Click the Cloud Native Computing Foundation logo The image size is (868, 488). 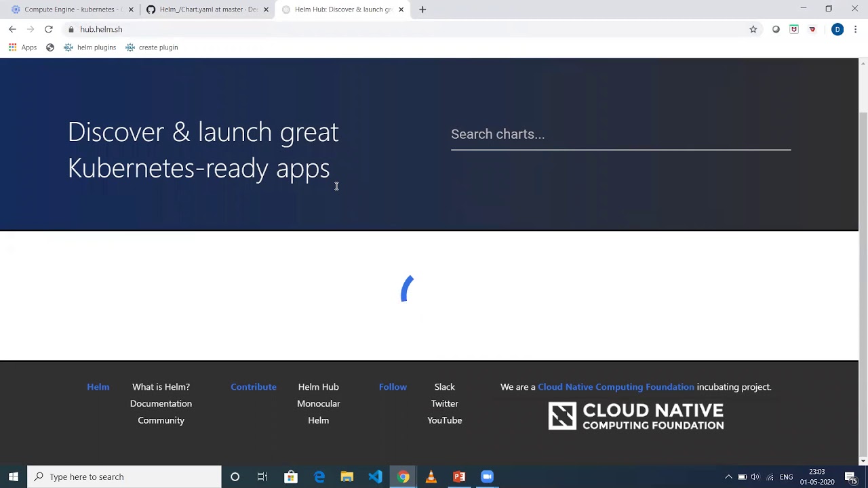click(x=636, y=416)
